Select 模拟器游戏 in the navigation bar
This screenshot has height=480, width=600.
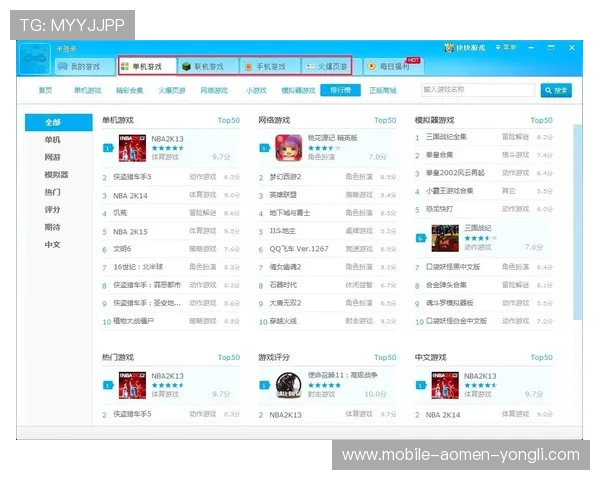click(x=298, y=90)
